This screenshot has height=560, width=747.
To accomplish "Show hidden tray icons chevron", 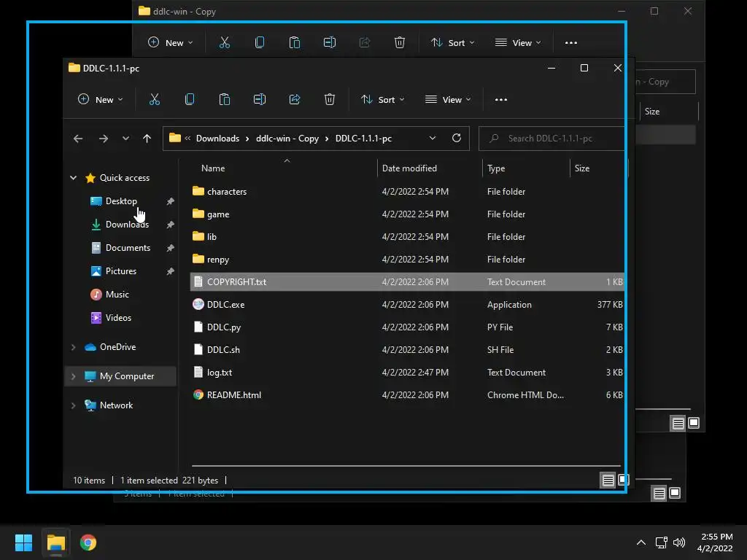I will pos(641,542).
